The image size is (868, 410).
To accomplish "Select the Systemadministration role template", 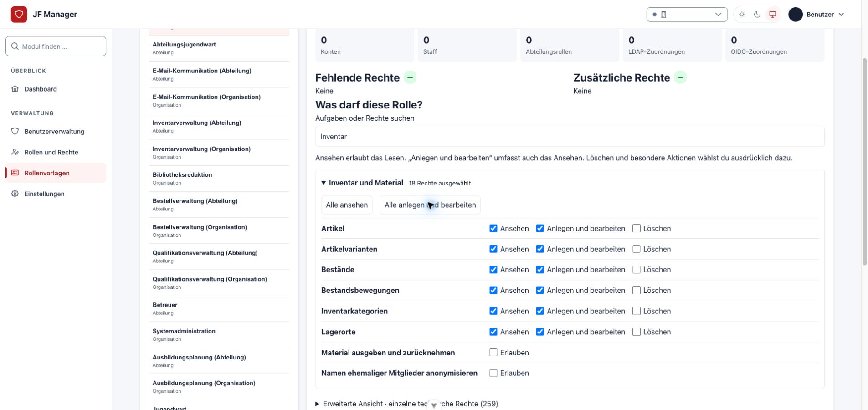I will click(219, 335).
